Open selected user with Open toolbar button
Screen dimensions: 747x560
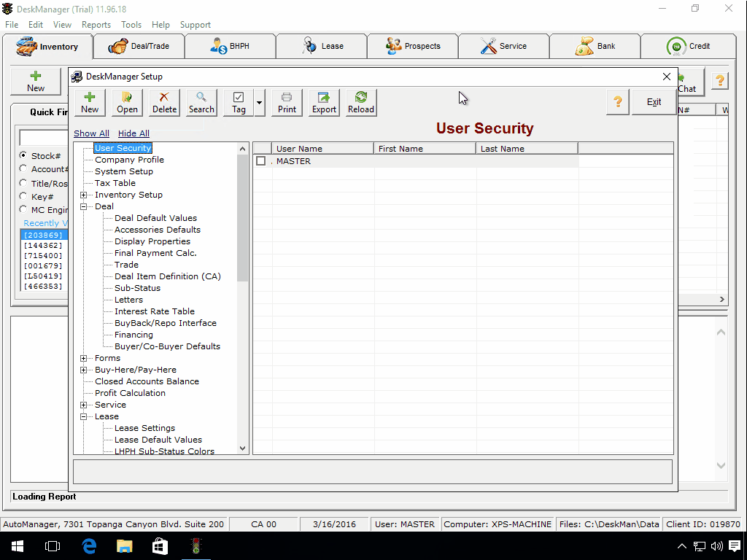point(127,102)
